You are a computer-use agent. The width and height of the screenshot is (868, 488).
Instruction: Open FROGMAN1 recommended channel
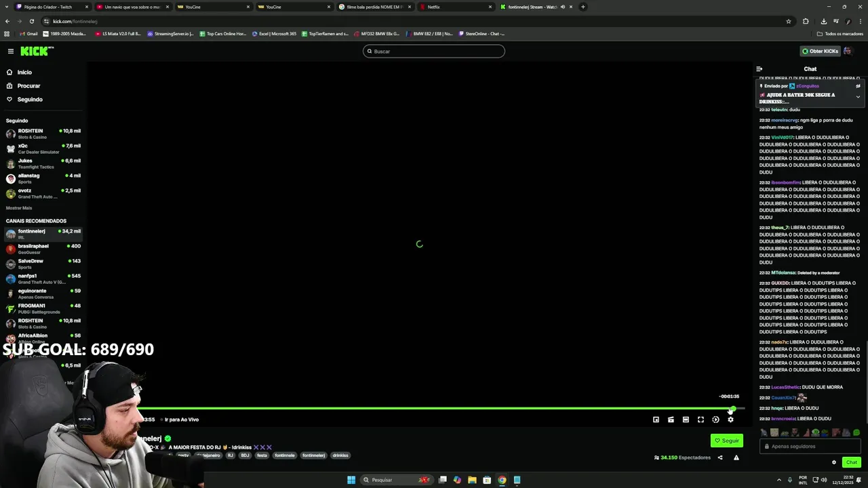pos(43,308)
